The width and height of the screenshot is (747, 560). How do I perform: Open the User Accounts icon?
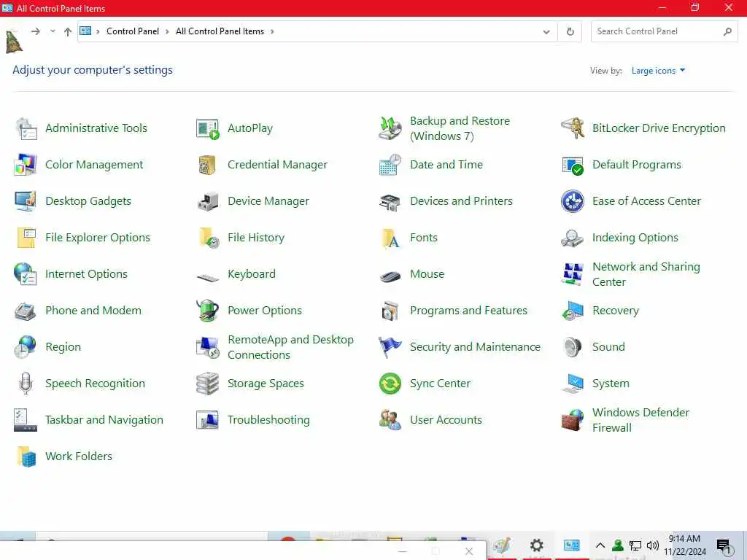[390, 420]
